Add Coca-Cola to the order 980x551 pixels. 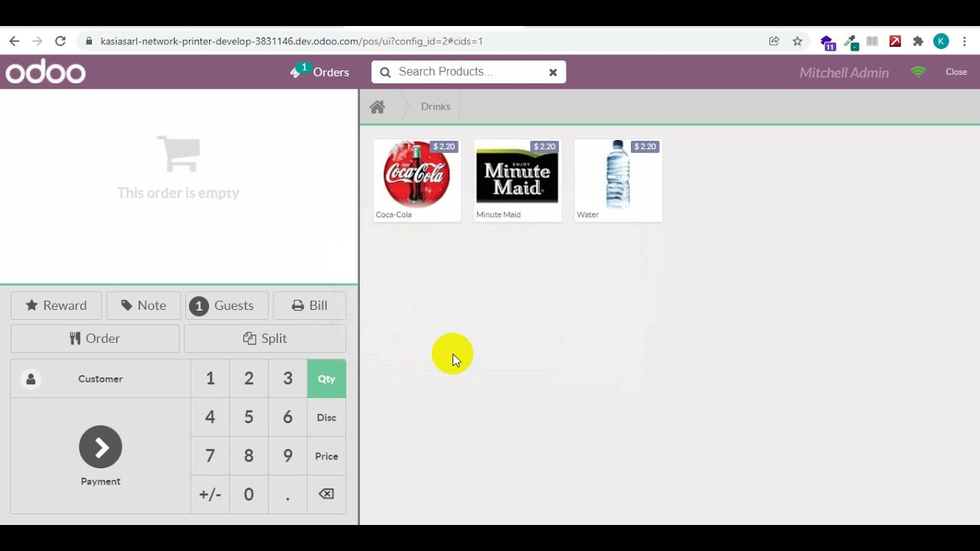pos(417,181)
